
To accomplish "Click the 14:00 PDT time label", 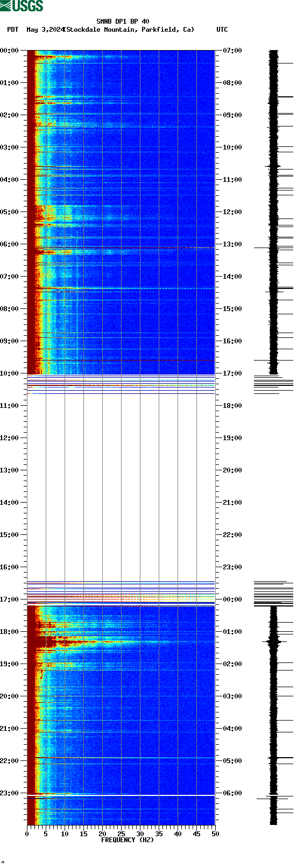I will tap(9, 503).
